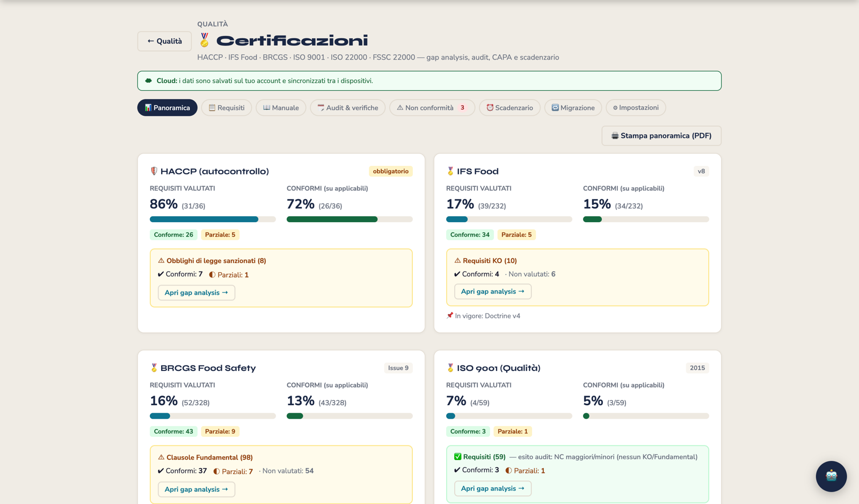Image resolution: width=859 pixels, height=504 pixels.
Task: Click half-circle icon beside HACCP Parziali: 1
Action: 212,275
